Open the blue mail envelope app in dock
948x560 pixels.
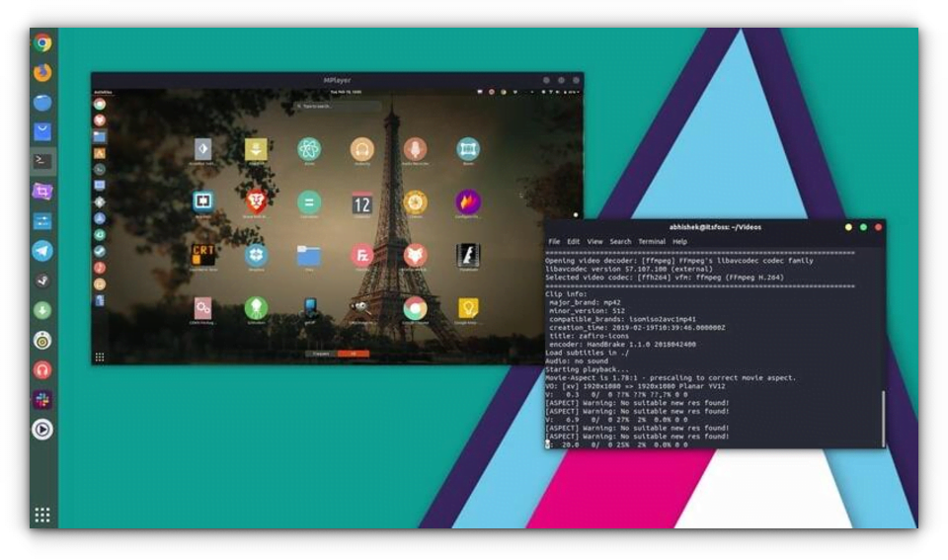[42, 131]
